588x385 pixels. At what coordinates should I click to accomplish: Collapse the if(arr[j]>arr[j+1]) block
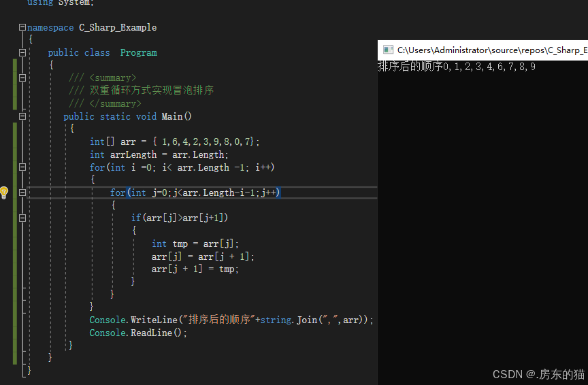[22, 218]
